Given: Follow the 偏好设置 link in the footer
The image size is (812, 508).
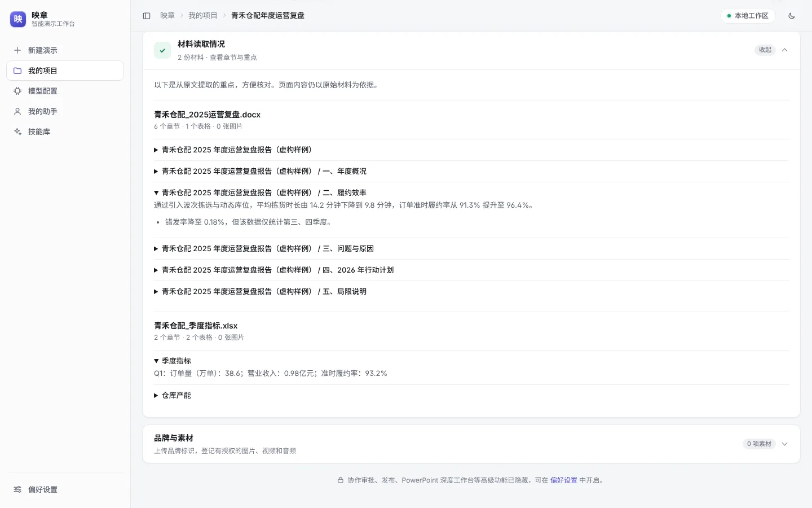Looking at the screenshot, I should tap(564, 480).
